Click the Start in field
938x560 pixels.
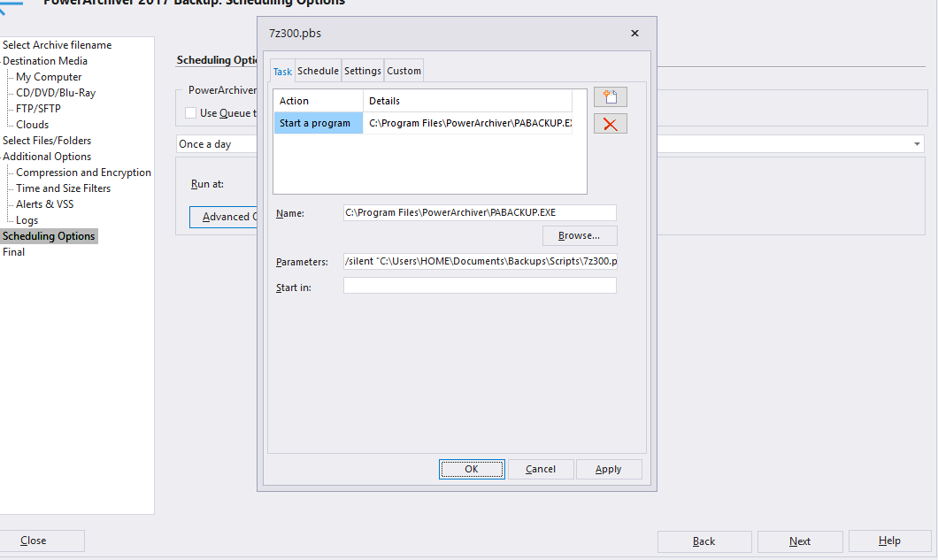point(480,286)
